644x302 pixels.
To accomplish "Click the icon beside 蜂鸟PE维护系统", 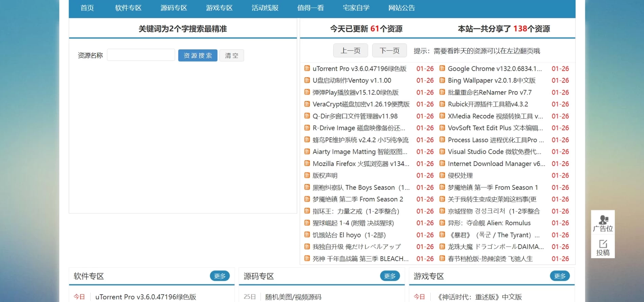I will coord(307,140).
